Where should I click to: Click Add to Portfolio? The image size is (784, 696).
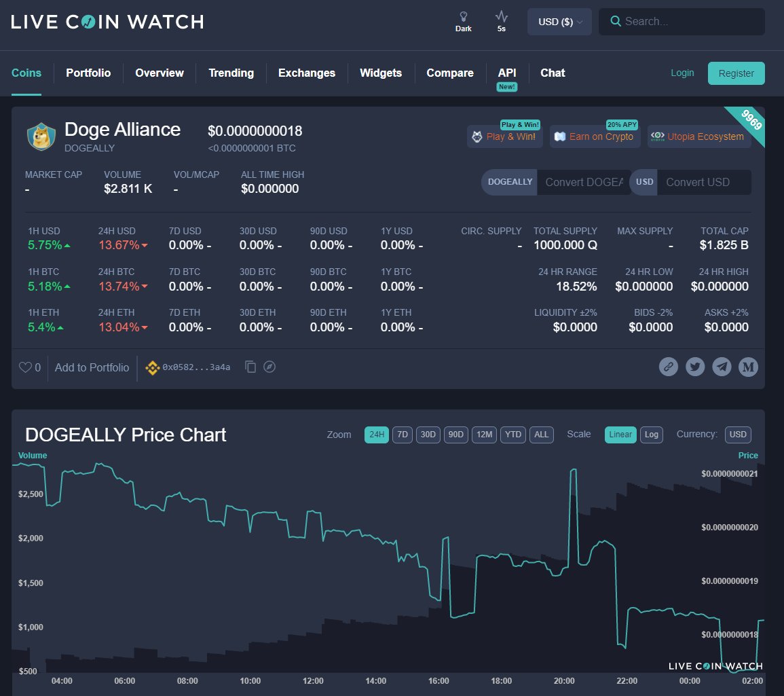pos(92,368)
